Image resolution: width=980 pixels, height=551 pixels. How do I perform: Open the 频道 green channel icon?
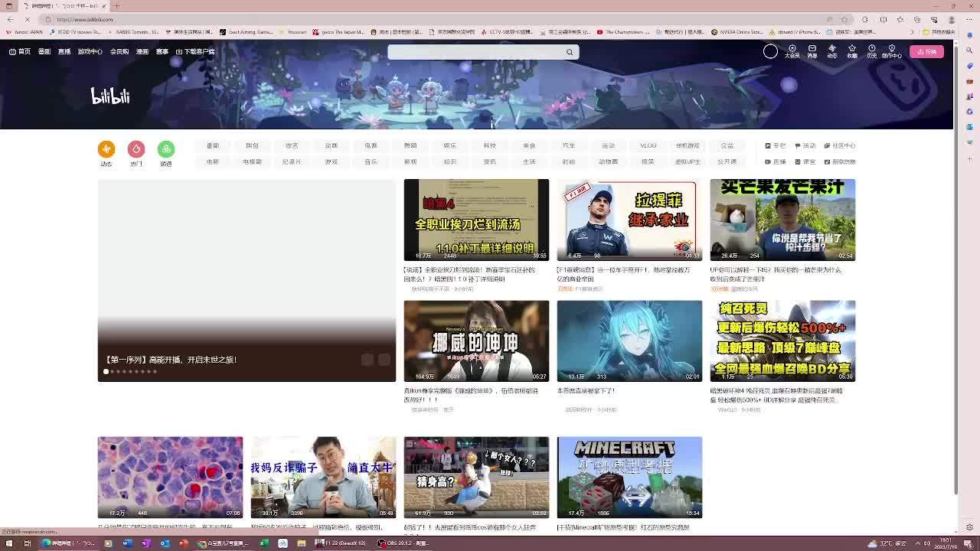(165, 148)
